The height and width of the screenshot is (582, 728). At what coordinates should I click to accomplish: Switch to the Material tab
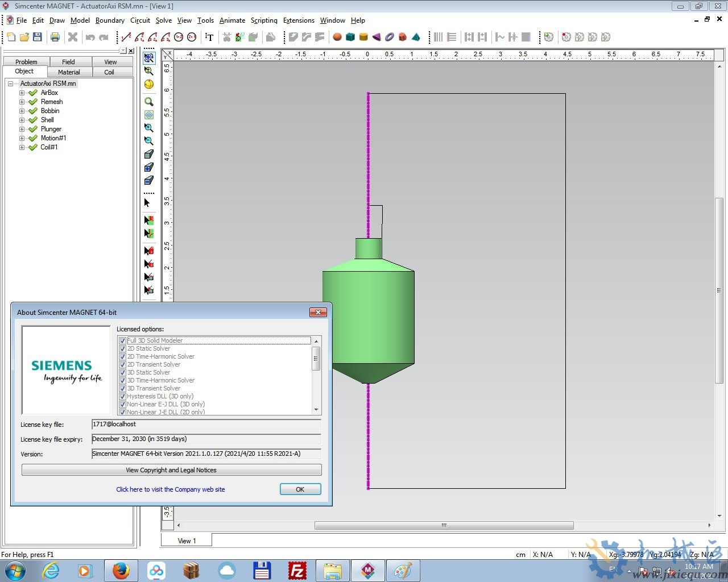(69, 72)
